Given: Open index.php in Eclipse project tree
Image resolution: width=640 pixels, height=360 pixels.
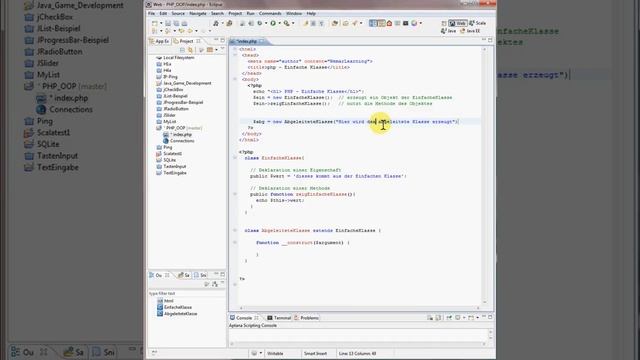Looking at the screenshot, I should point(178,134).
